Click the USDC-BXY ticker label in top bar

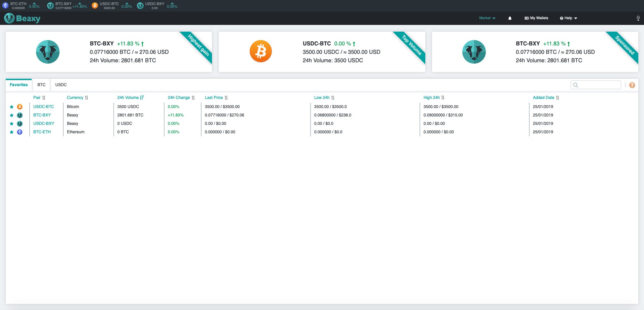(x=155, y=4)
